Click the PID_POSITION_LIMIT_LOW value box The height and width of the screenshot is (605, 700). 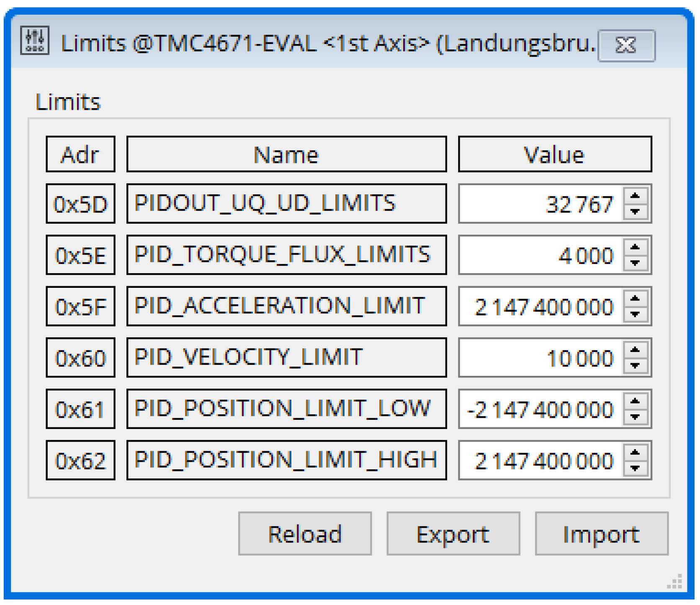click(x=540, y=409)
